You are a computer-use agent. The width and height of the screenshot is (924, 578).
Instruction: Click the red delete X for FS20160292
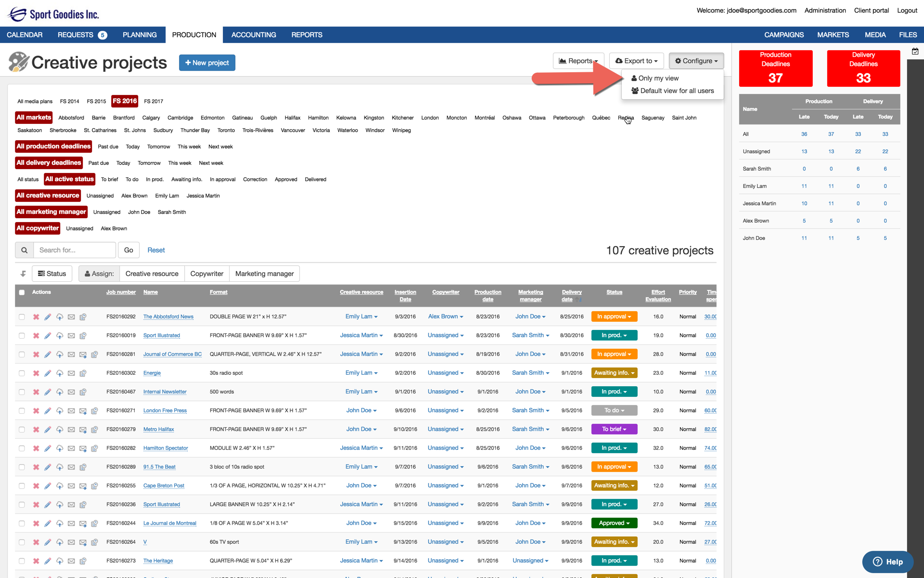[36, 317]
